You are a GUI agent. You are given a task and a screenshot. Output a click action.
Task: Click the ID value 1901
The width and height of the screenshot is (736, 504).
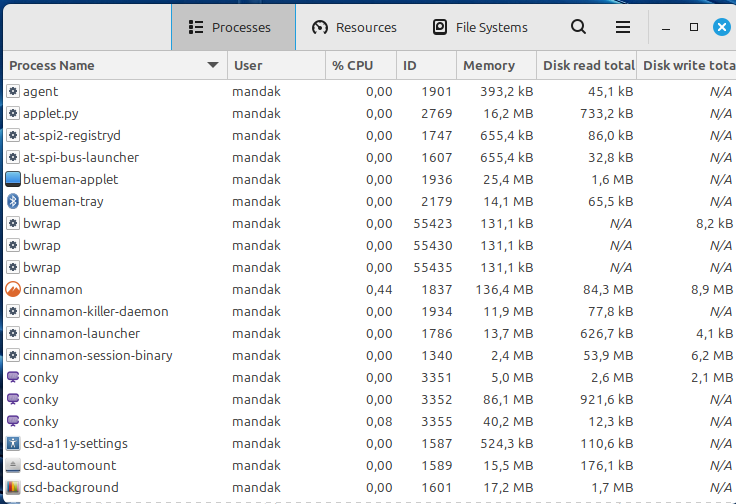point(437,91)
